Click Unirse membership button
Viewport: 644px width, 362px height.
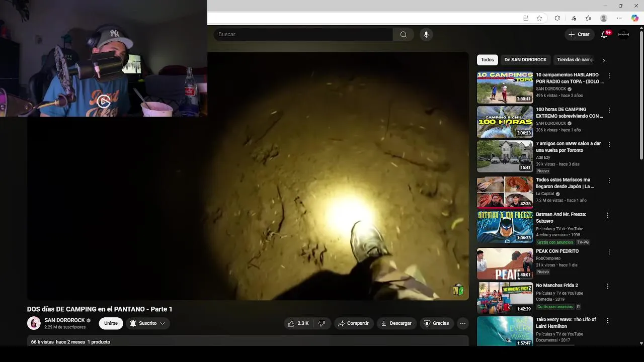pos(111,323)
